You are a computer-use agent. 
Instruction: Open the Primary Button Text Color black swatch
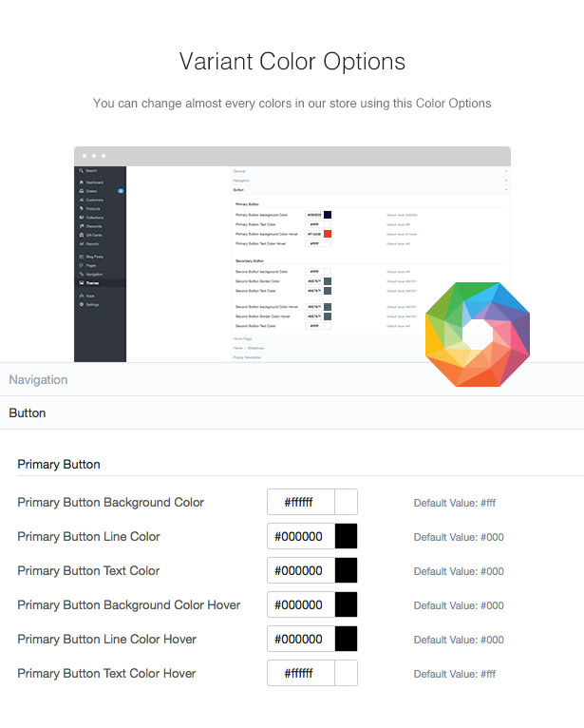click(x=346, y=570)
